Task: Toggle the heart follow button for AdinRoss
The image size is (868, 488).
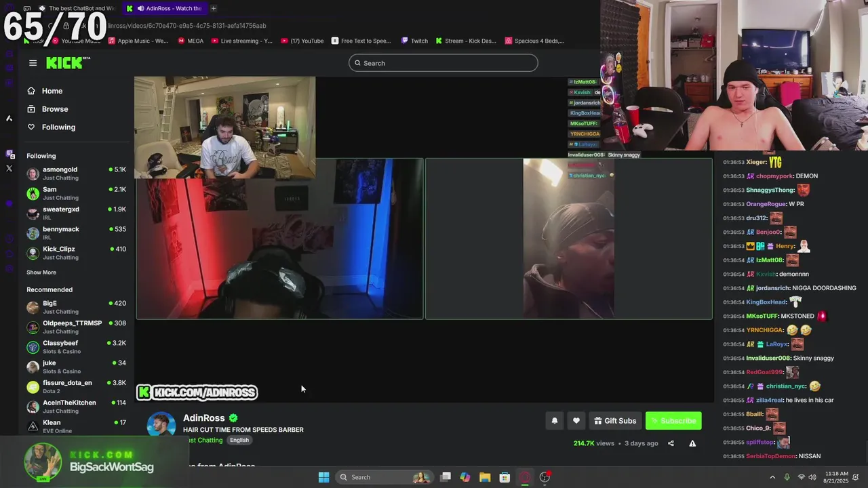Action: (x=576, y=421)
